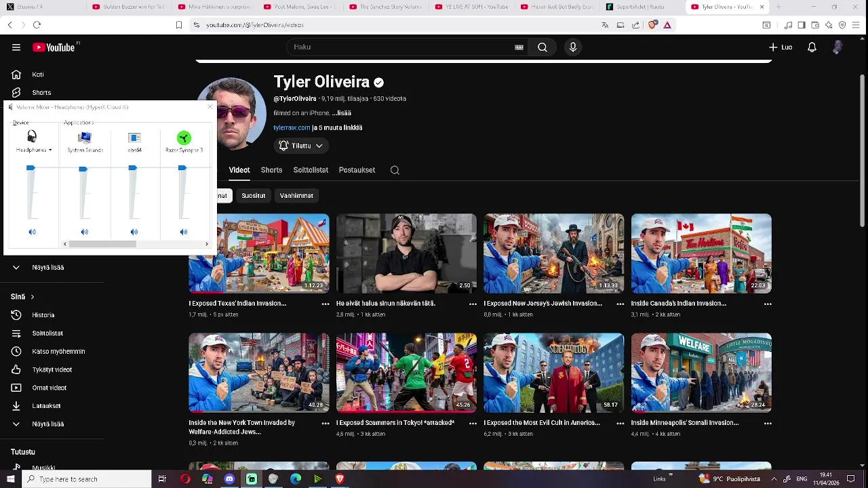Open the Brave Leo AI sparkle icon
Image resolution: width=868 pixels, height=488 pixels.
coord(829,25)
